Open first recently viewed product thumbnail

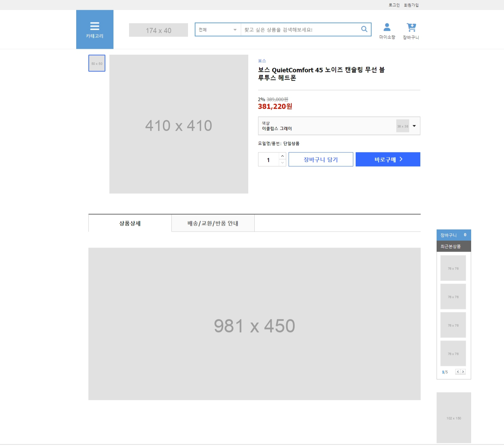pos(453,268)
